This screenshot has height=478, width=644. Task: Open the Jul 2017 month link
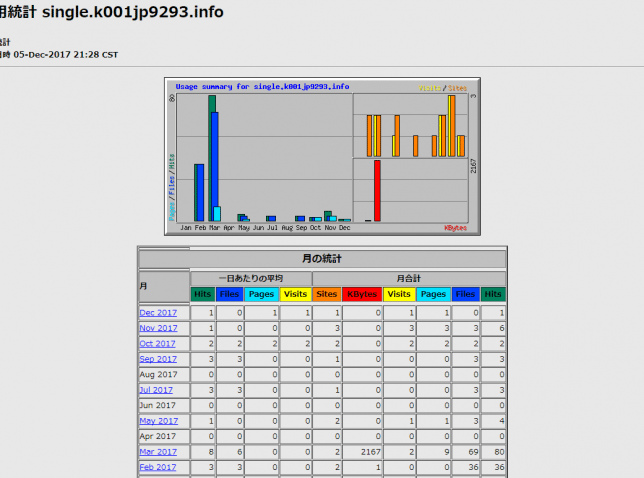click(x=157, y=390)
